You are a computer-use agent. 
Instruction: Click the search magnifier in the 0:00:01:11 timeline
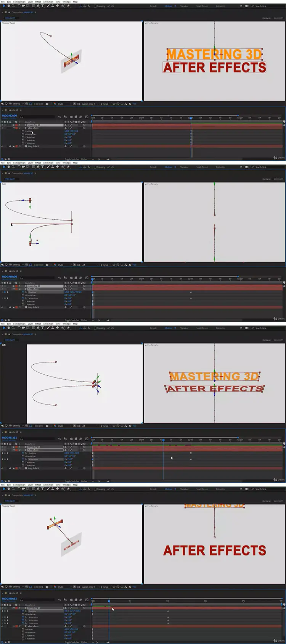pos(22,439)
